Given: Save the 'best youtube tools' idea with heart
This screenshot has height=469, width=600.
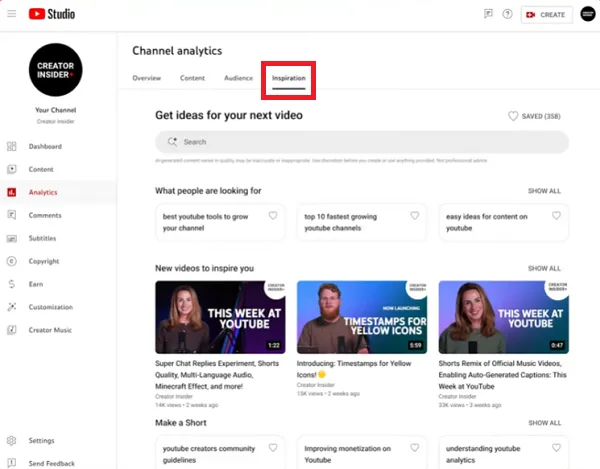Looking at the screenshot, I should tap(273, 215).
